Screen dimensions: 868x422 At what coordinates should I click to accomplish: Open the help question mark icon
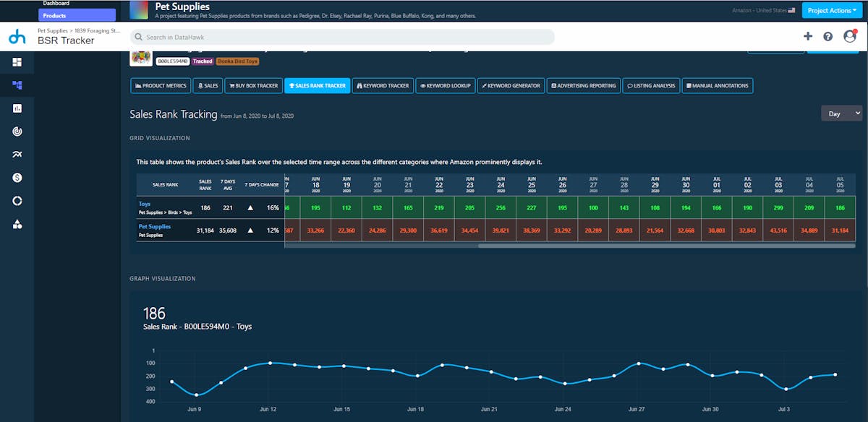click(x=828, y=36)
